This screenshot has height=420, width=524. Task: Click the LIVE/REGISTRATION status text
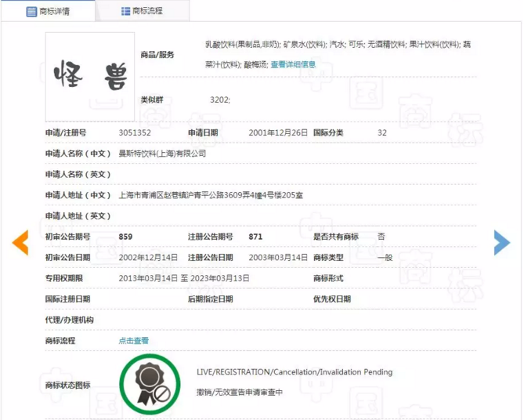click(295, 372)
